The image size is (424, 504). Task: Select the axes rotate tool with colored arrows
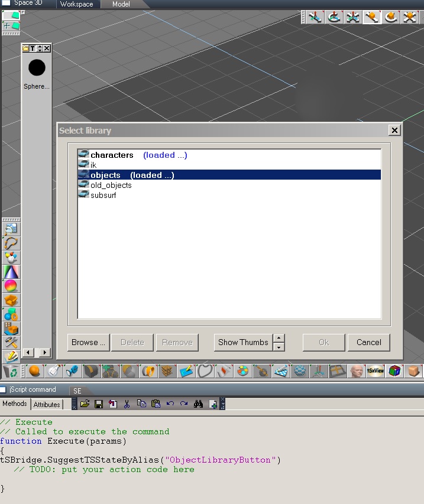click(x=334, y=17)
